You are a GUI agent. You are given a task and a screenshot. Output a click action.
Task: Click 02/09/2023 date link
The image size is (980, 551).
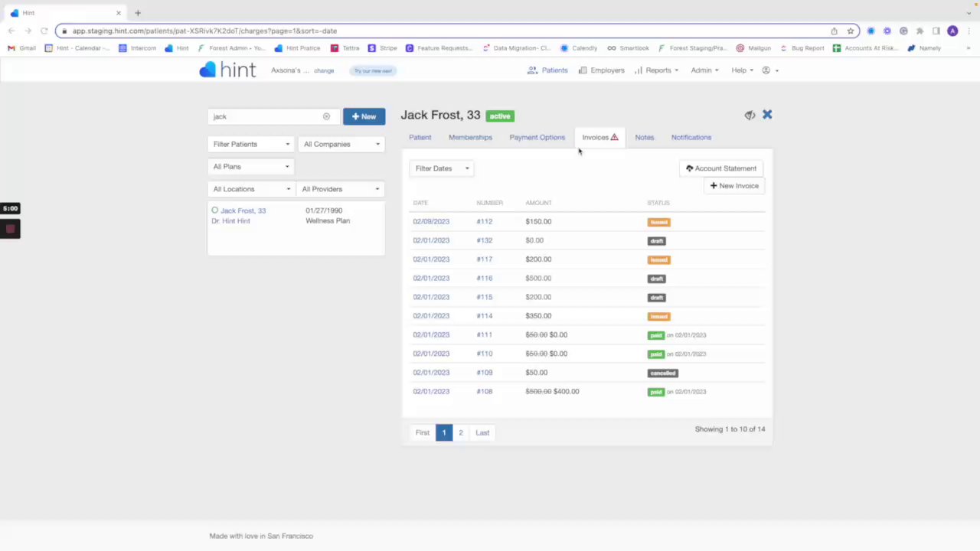431,222
